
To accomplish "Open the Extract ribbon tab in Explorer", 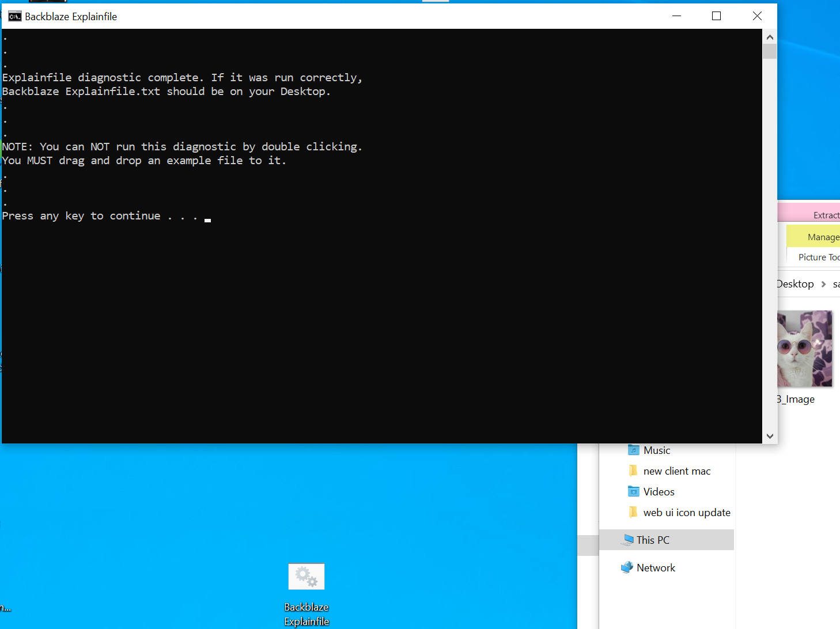I will coord(826,215).
